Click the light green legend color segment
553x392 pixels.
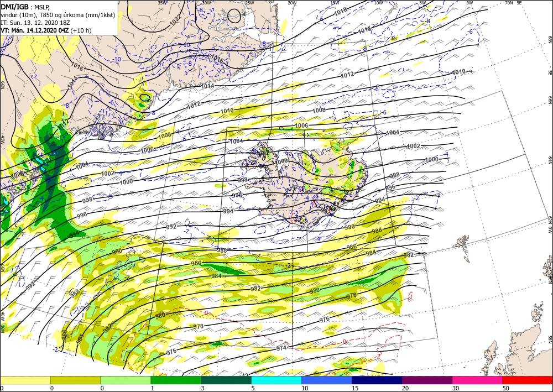point(126,380)
